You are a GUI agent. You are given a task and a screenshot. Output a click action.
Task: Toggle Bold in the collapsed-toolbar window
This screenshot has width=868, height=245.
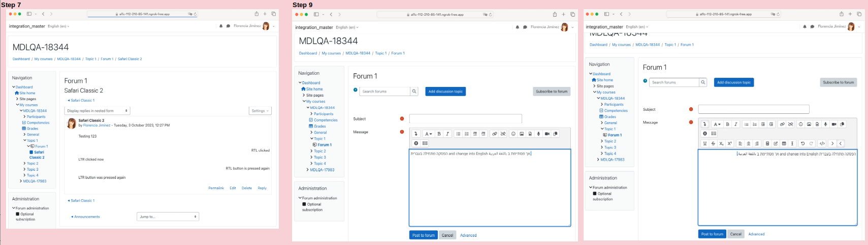point(439,134)
